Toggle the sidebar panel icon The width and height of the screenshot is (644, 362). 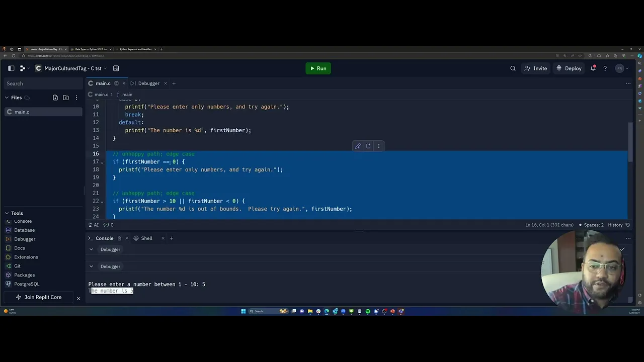tap(11, 68)
